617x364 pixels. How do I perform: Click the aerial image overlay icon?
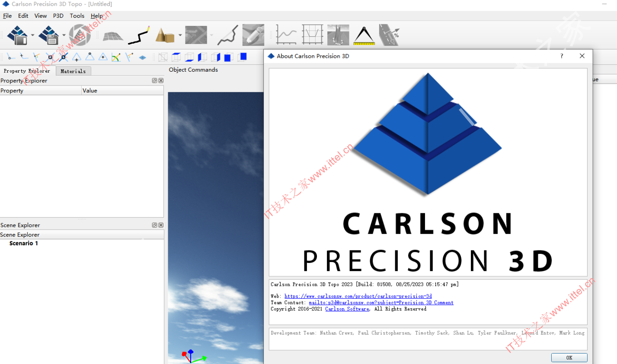196,35
